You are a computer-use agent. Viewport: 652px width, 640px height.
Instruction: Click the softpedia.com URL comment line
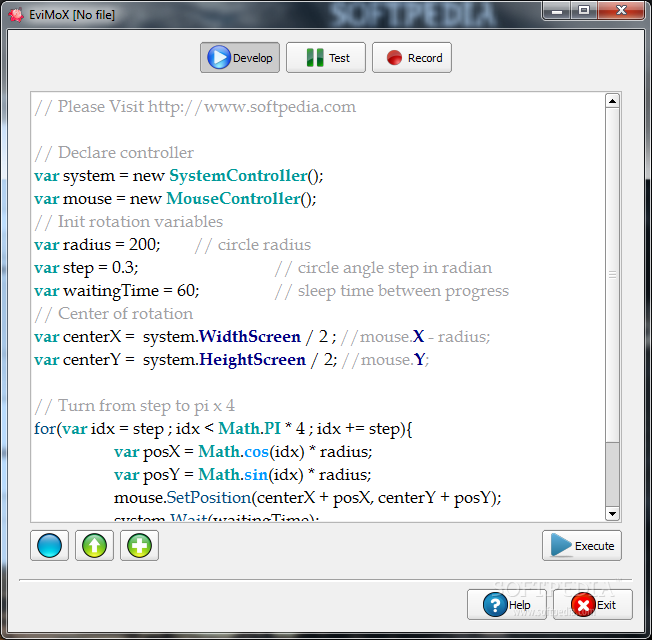click(x=195, y=107)
